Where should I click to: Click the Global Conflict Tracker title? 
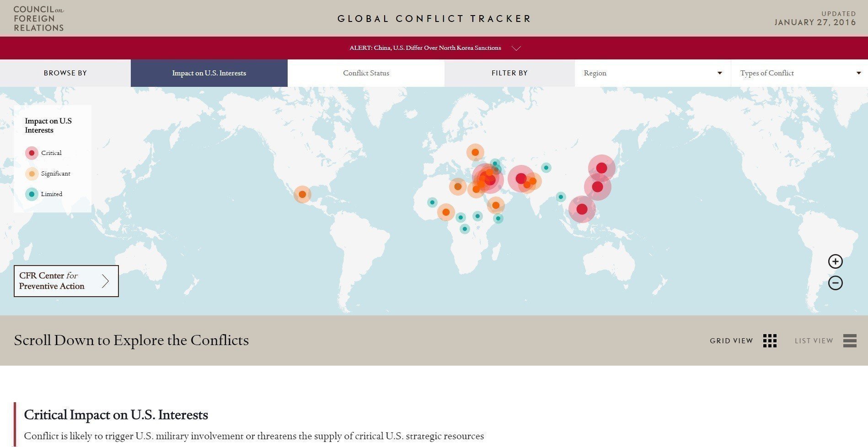434,19
